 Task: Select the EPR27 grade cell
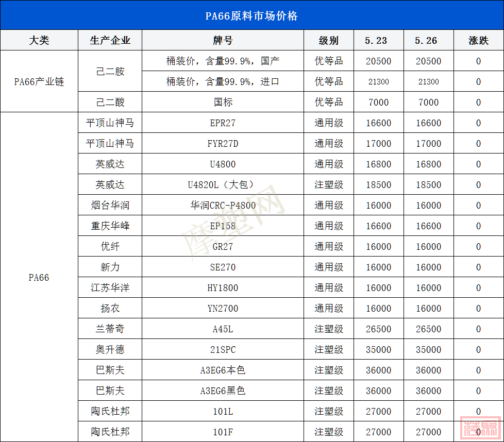click(223, 123)
